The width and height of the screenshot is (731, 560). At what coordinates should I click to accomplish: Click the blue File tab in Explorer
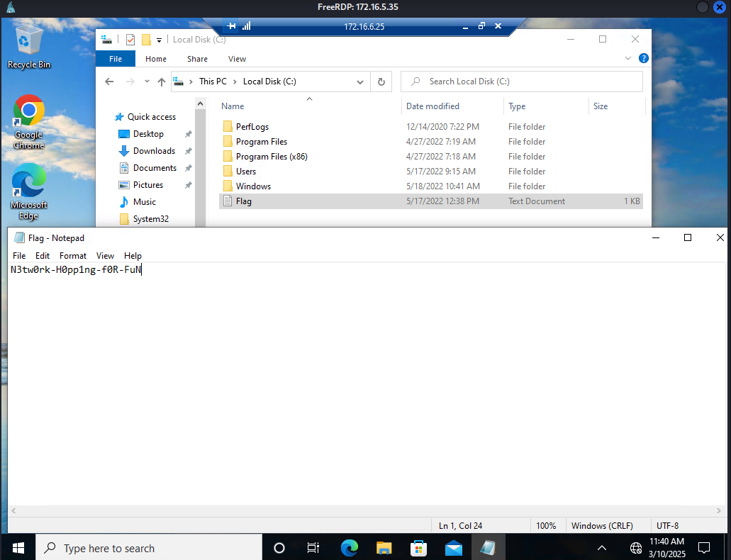[115, 59]
